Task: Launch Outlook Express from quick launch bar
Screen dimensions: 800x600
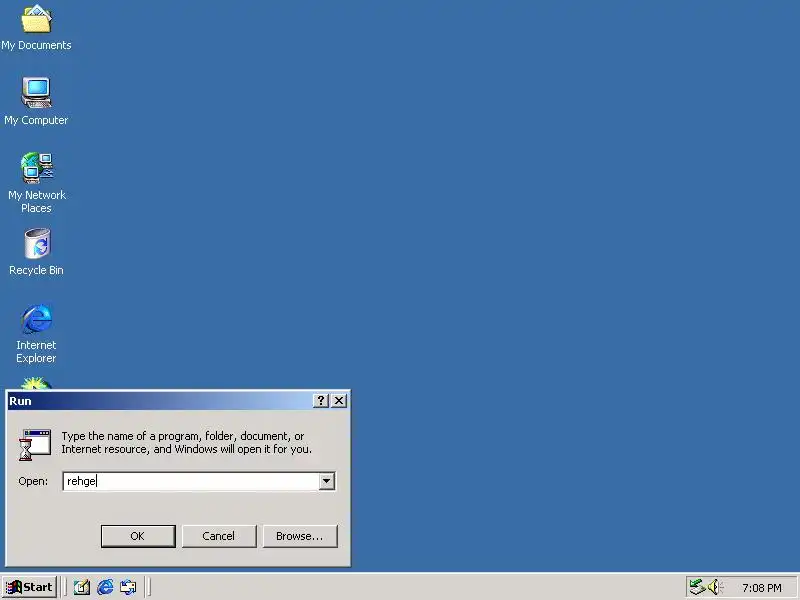Action: [x=128, y=587]
